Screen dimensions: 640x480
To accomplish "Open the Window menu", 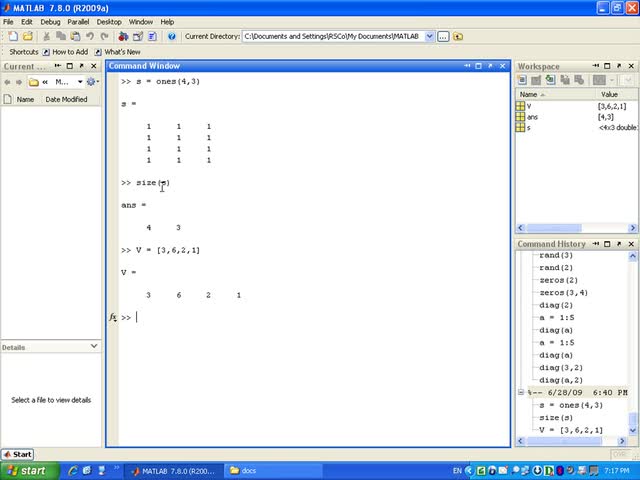I will pos(141,22).
